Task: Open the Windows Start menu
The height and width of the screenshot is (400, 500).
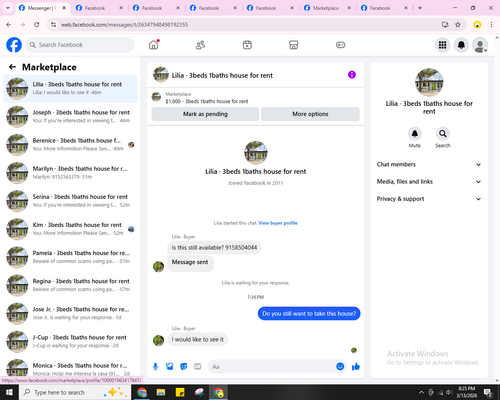Action: [x=9, y=392]
